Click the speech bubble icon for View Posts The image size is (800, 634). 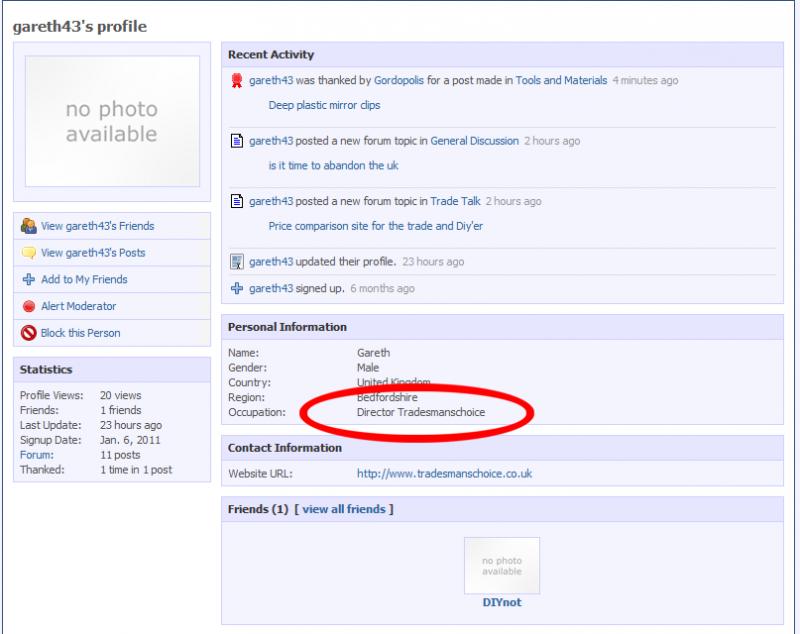pyautogui.click(x=29, y=253)
